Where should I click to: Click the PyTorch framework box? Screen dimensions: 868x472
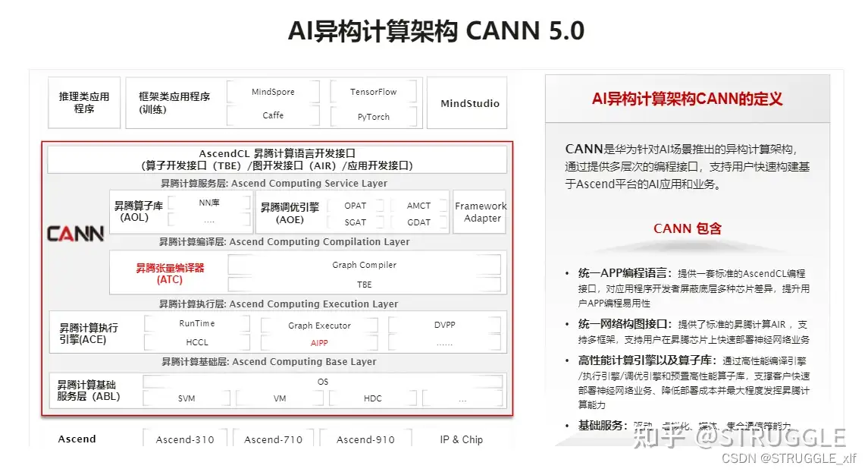click(373, 116)
